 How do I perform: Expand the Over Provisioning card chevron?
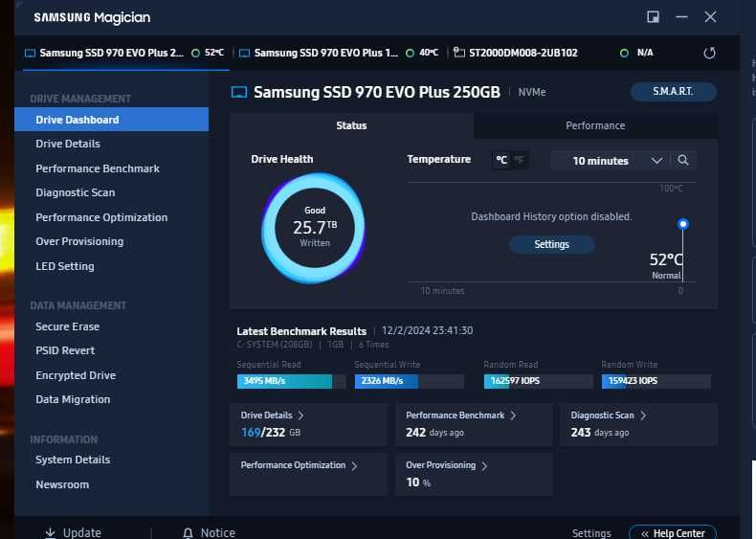tap(484, 465)
